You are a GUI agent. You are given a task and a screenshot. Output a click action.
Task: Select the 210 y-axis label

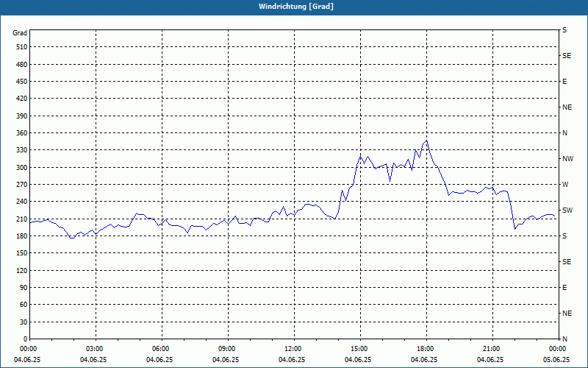coord(22,219)
